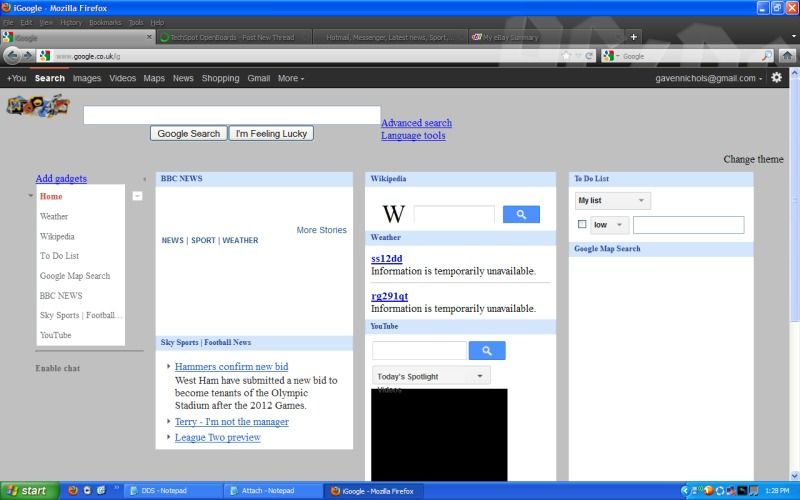Open the My list dropdown
800x500 pixels.
pos(612,201)
